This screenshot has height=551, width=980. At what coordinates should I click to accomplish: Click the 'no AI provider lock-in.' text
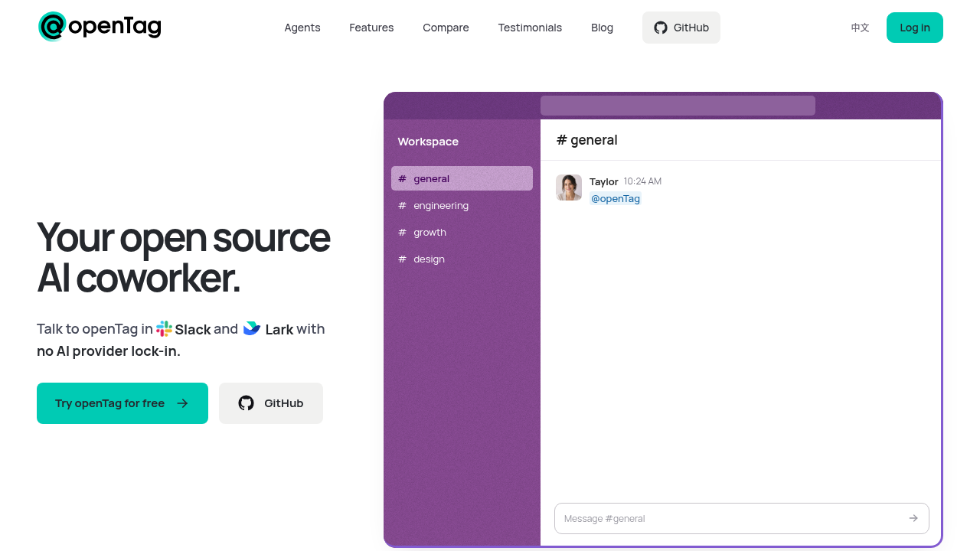pos(109,352)
